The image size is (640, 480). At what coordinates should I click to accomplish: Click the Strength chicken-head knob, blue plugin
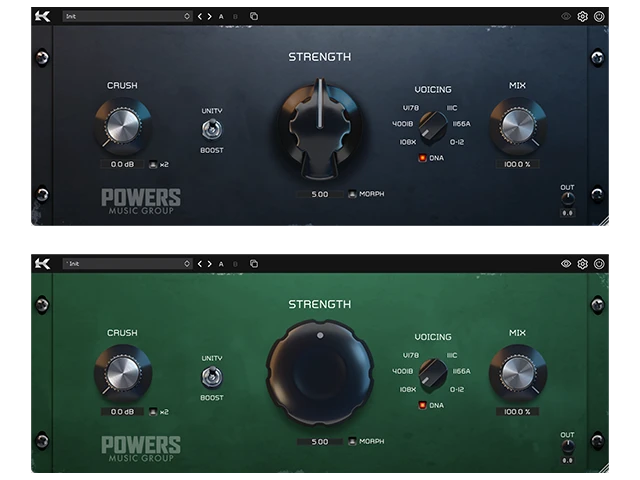(320, 127)
